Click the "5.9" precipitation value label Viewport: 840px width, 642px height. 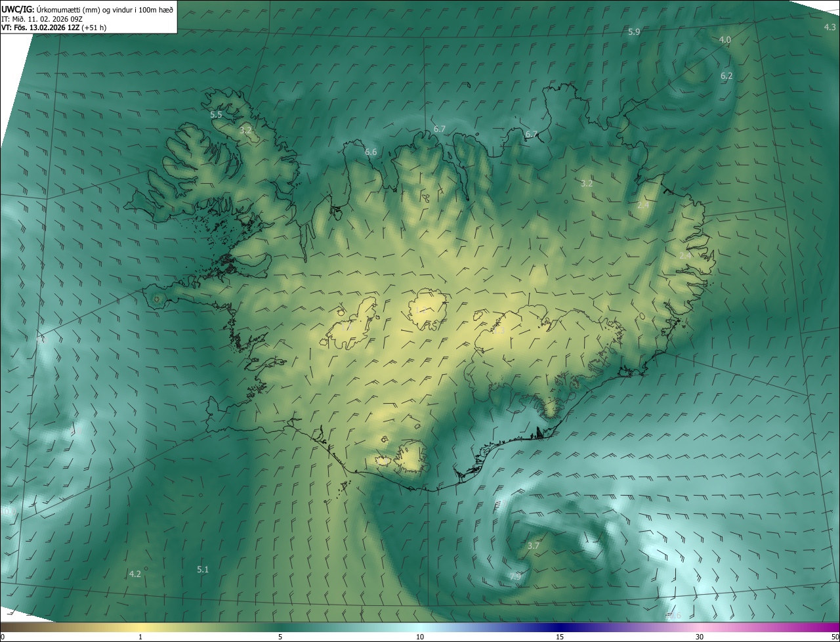[x=634, y=32]
